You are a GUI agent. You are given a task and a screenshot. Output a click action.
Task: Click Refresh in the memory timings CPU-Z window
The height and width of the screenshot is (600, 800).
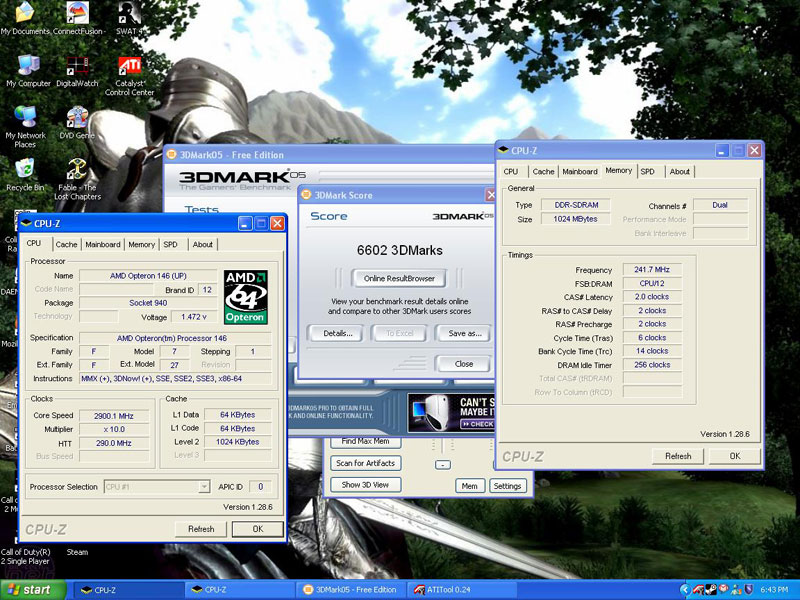[x=678, y=456]
